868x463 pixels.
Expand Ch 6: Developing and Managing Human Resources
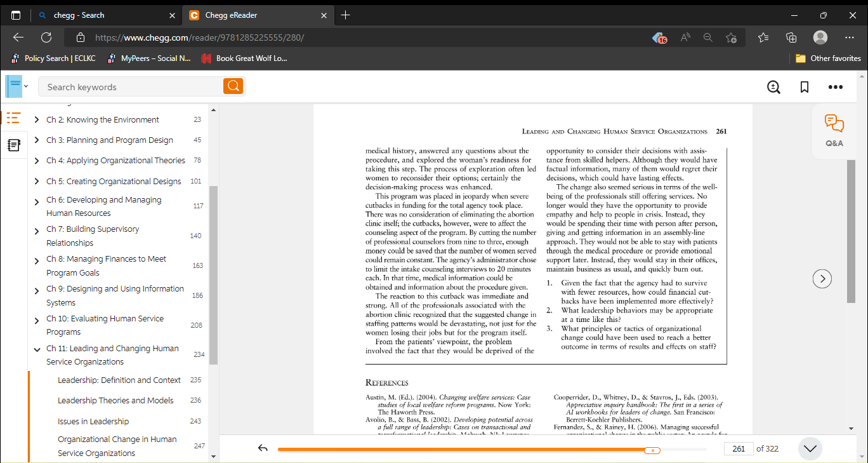click(37, 201)
